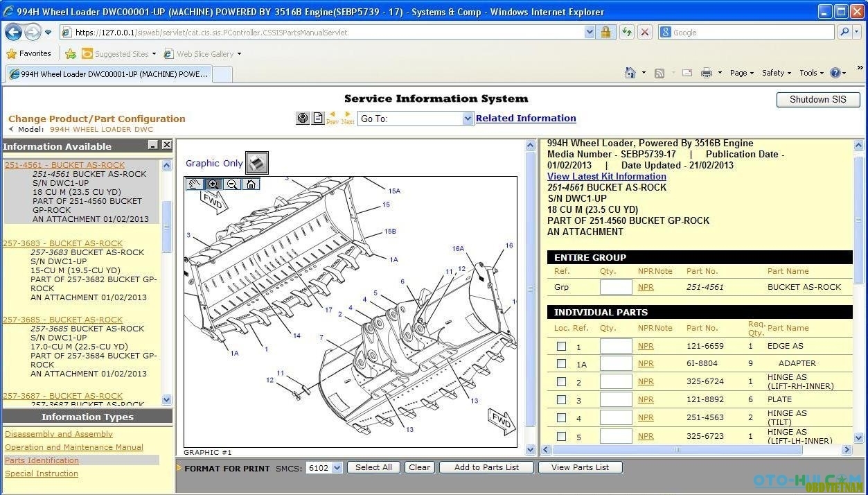Image resolution: width=868 pixels, height=495 pixels.
Task: Open the document page icon beside Prev
Action: 318,119
